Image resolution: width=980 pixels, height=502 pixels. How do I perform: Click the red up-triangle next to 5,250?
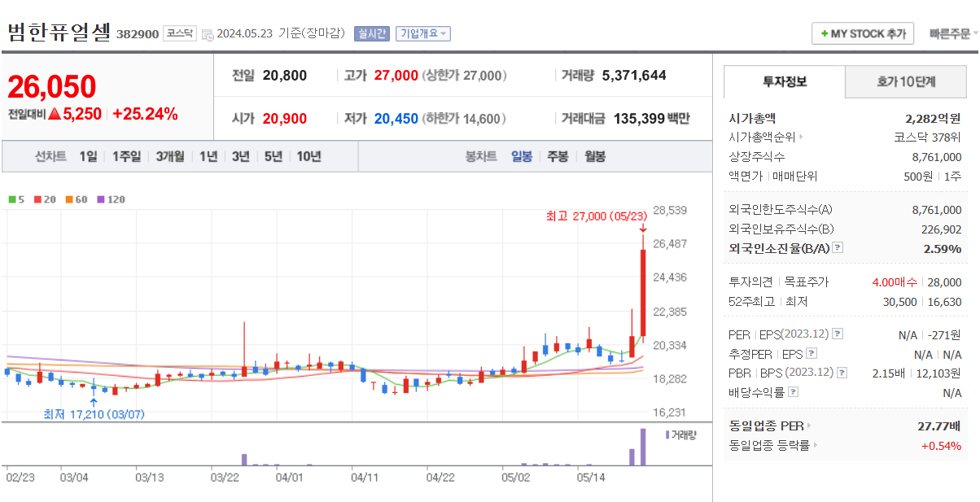pyautogui.click(x=54, y=114)
